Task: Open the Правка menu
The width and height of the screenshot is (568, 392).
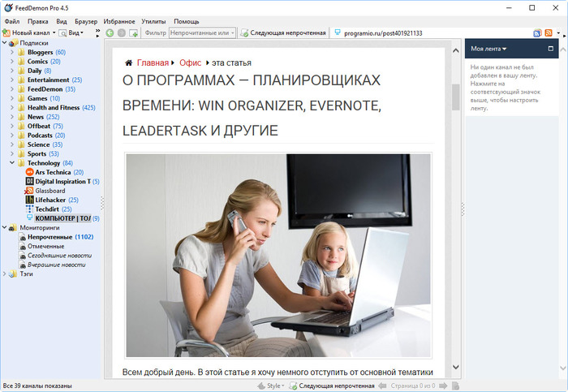Action: [x=37, y=21]
